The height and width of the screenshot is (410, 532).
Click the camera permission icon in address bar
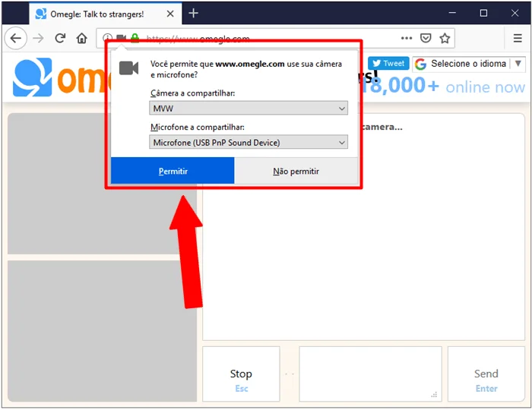click(121, 37)
